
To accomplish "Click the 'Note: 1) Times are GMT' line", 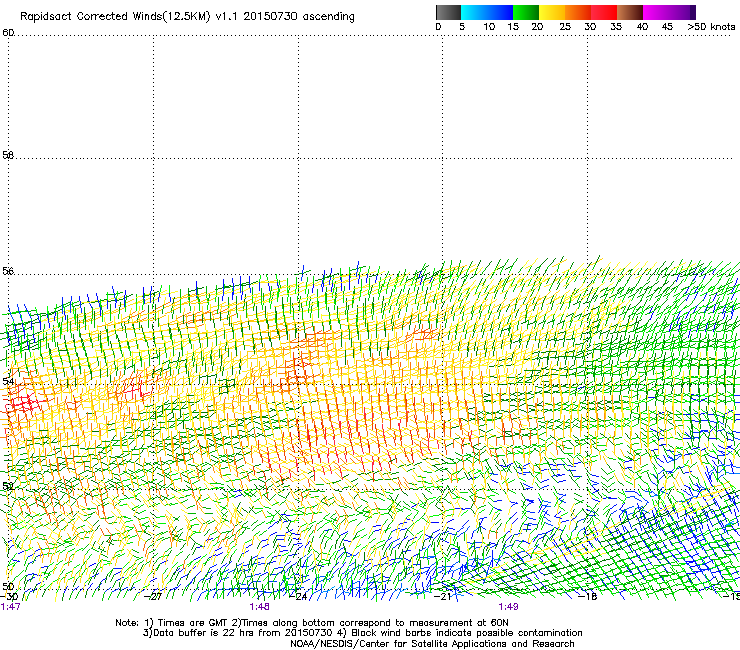I will point(312,623).
